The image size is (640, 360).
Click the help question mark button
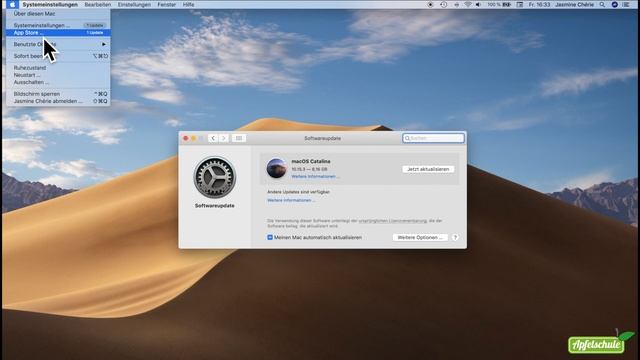(455, 237)
